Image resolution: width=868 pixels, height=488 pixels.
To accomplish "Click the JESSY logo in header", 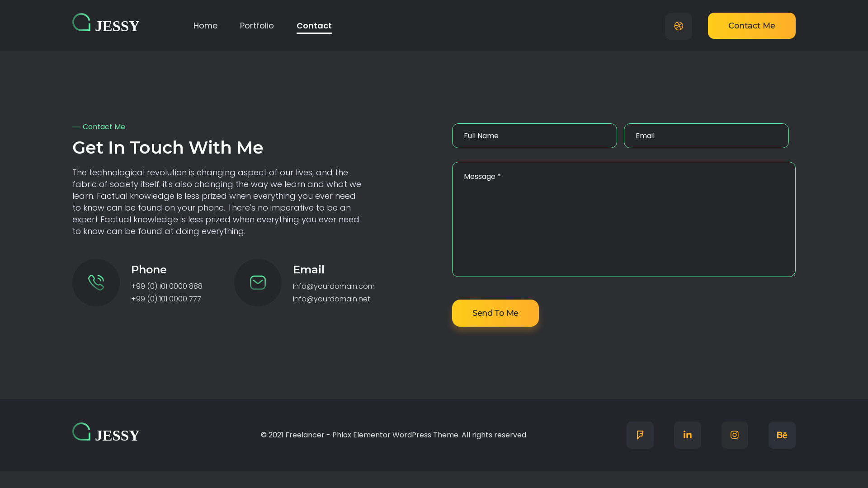I will pos(106,23).
